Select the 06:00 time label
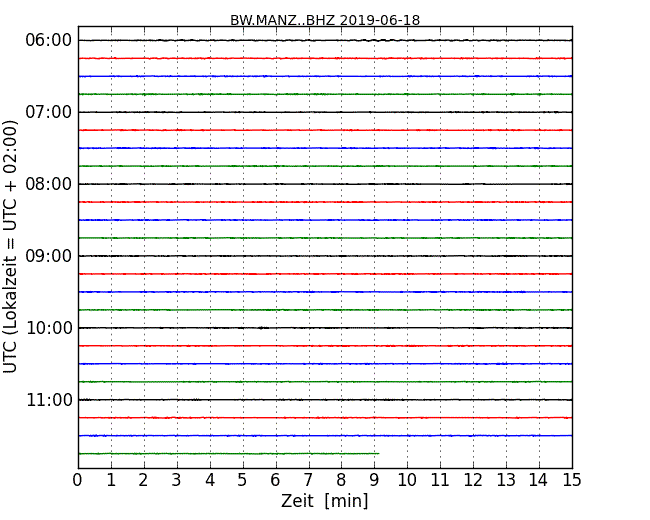This screenshot has height=520, width=650. (49, 40)
